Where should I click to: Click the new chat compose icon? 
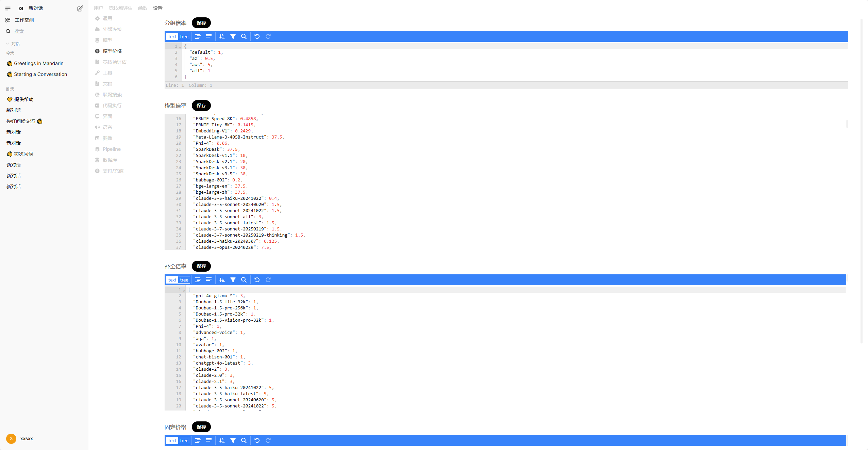[80, 9]
